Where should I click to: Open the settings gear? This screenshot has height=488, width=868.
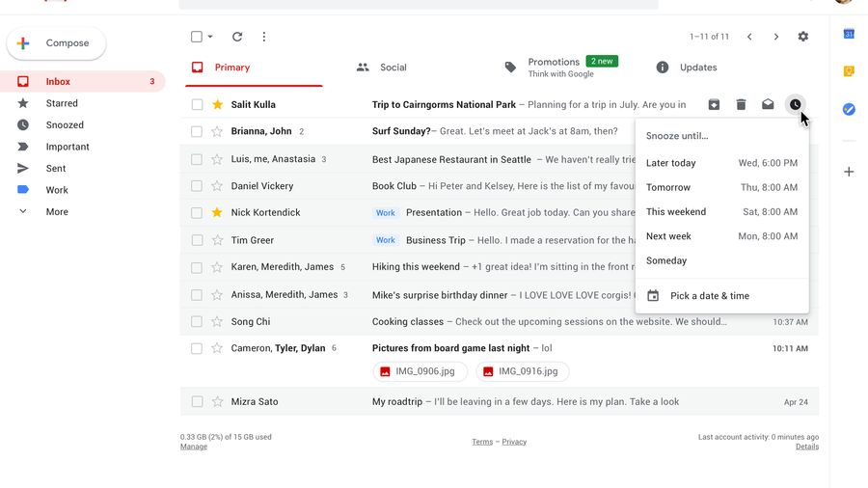pos(803,37)
